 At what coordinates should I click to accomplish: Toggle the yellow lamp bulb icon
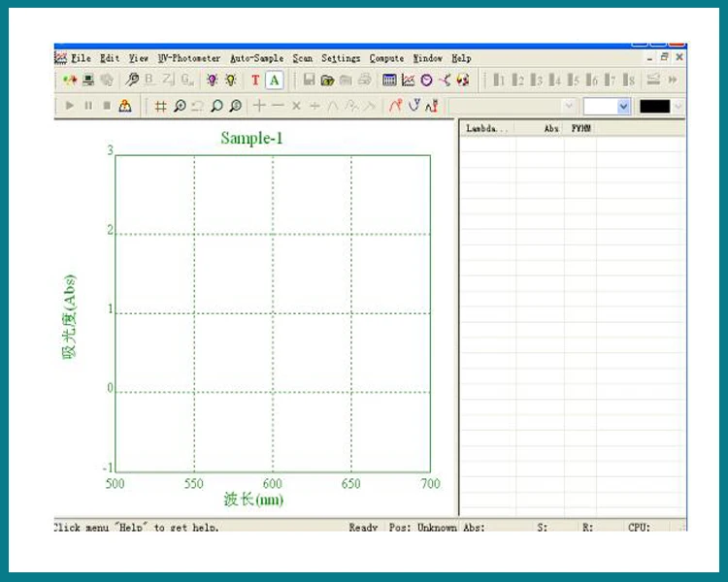[231, 80]
